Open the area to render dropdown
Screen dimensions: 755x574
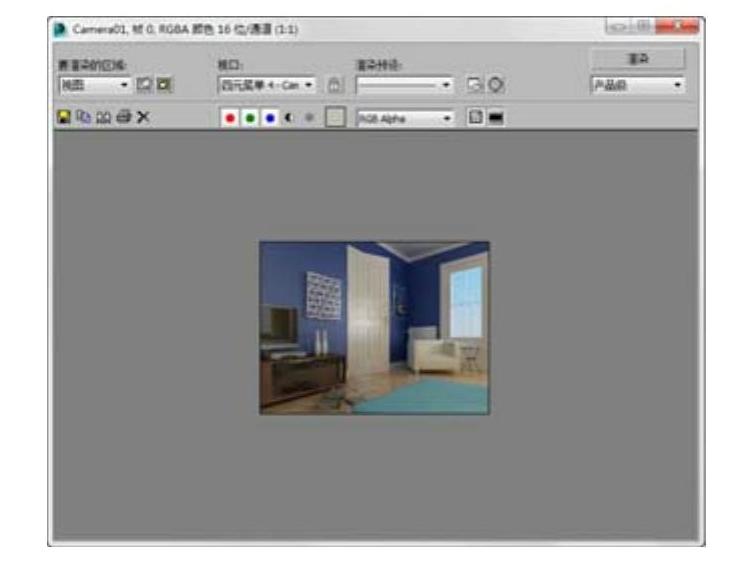(94, 85)
